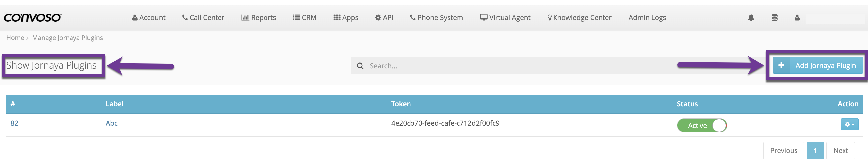Open the Abc plugin label link
868x167 pixels.
pos(112,123)
